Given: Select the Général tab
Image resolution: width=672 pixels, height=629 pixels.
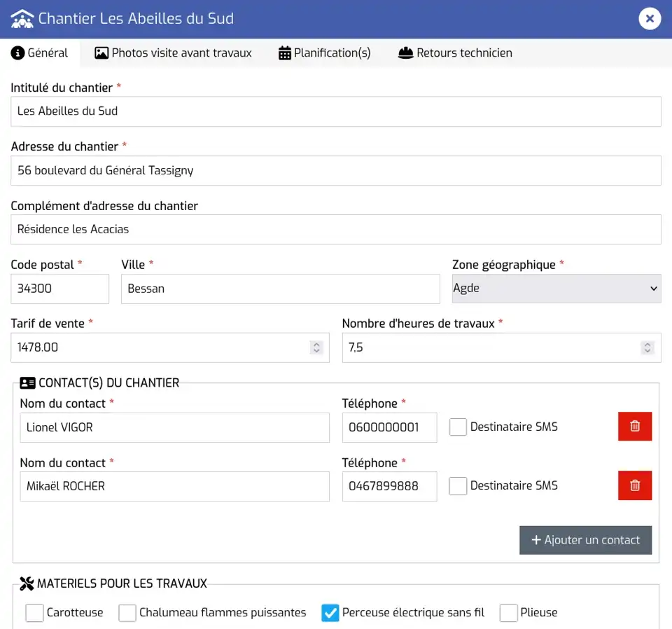Looking at the screenshot, I should click(x=40, y=53).
